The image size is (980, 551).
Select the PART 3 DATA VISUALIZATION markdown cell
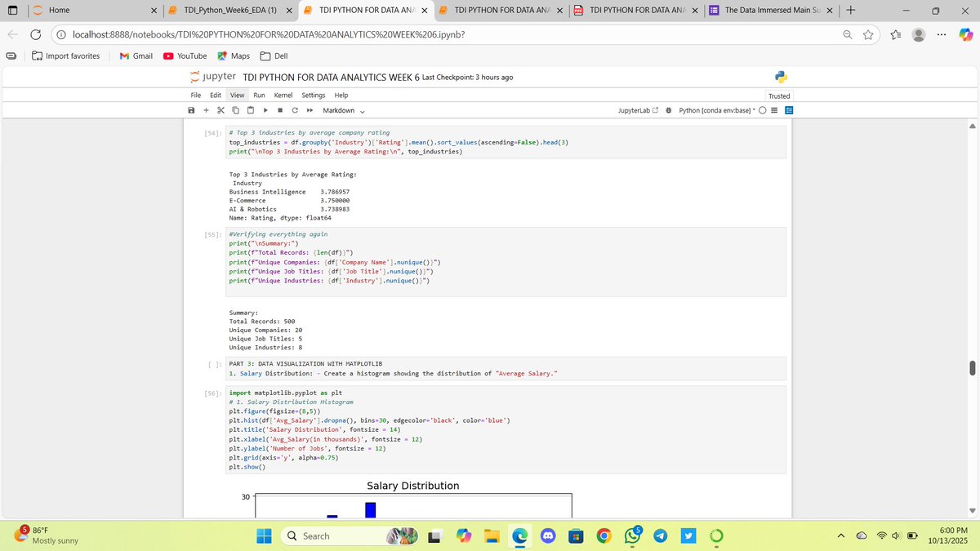pyautogui.click(x=507, y=368)
